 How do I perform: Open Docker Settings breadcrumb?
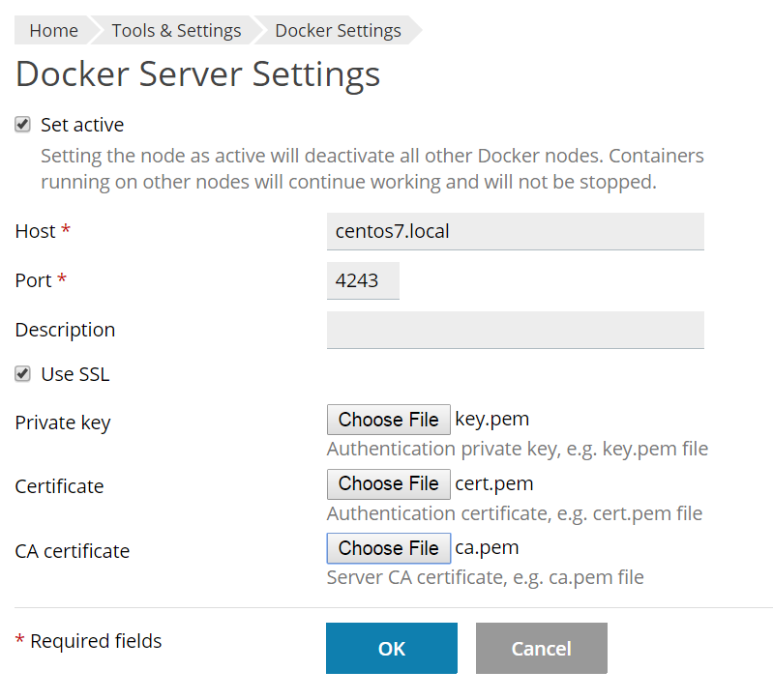[338, 31]
